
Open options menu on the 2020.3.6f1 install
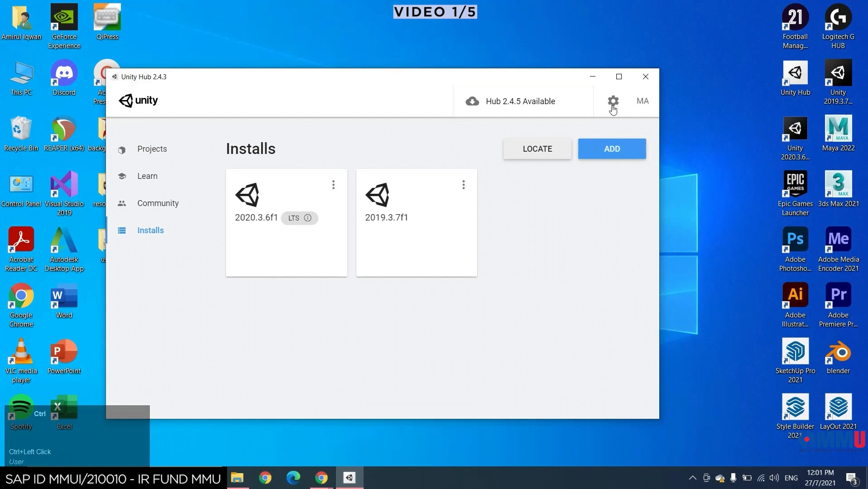[x=333, y=184]
